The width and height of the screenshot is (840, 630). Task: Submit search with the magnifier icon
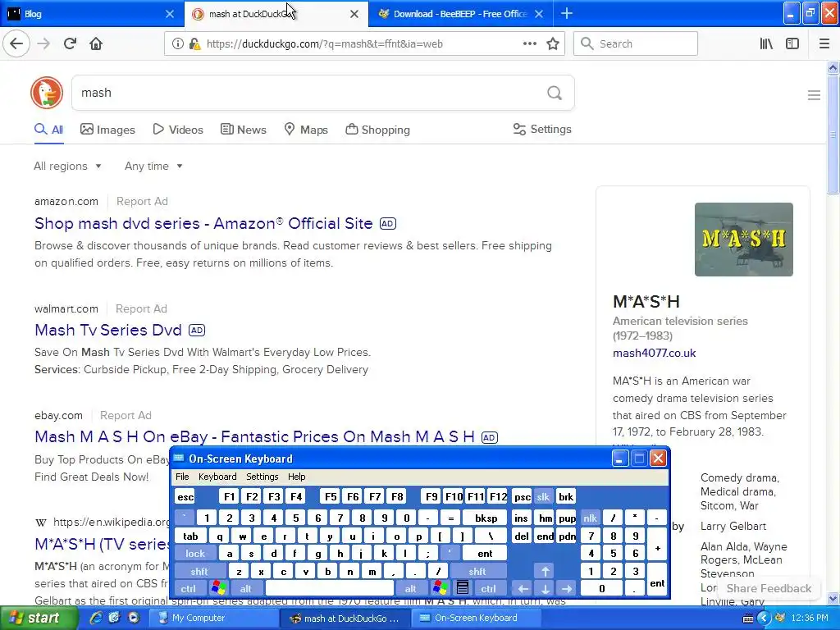pyautogui.click(x=555, y=94)
